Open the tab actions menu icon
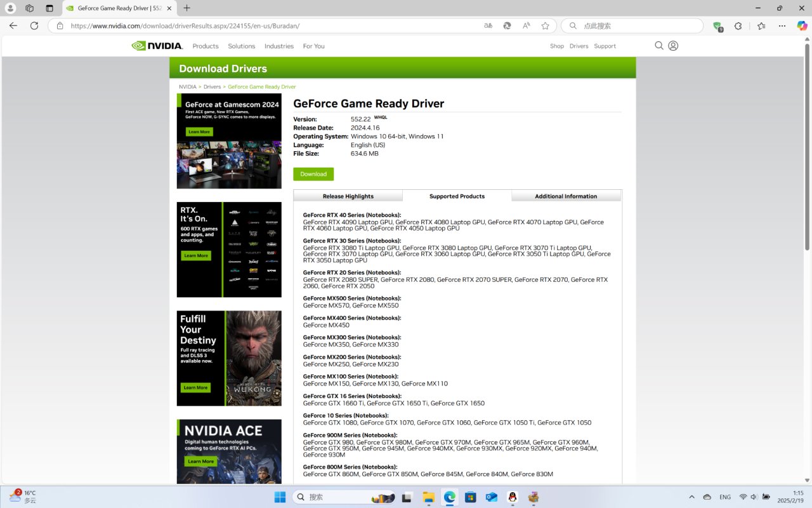Image resolution: width=812 pixels, height=508 pixels. point(49,8)
